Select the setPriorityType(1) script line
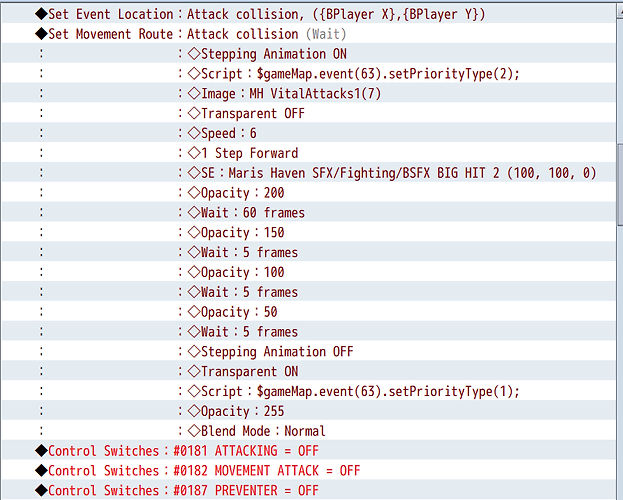 coord(308,391)
